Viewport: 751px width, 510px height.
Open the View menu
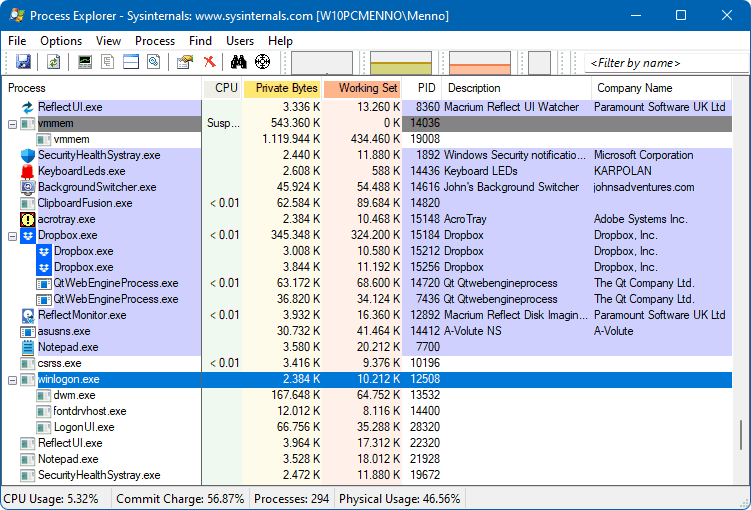[x=108, y=41]
